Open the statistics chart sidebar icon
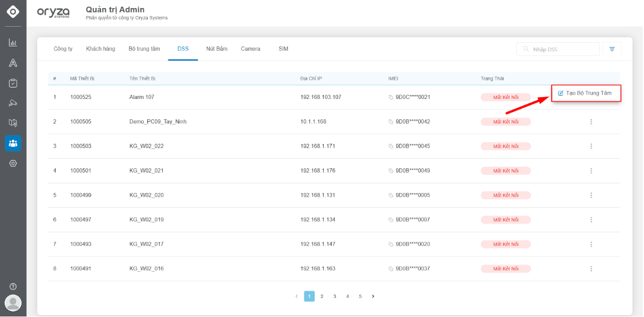The width and height of the screenshot is (644, 317). [x=13, y=43]
